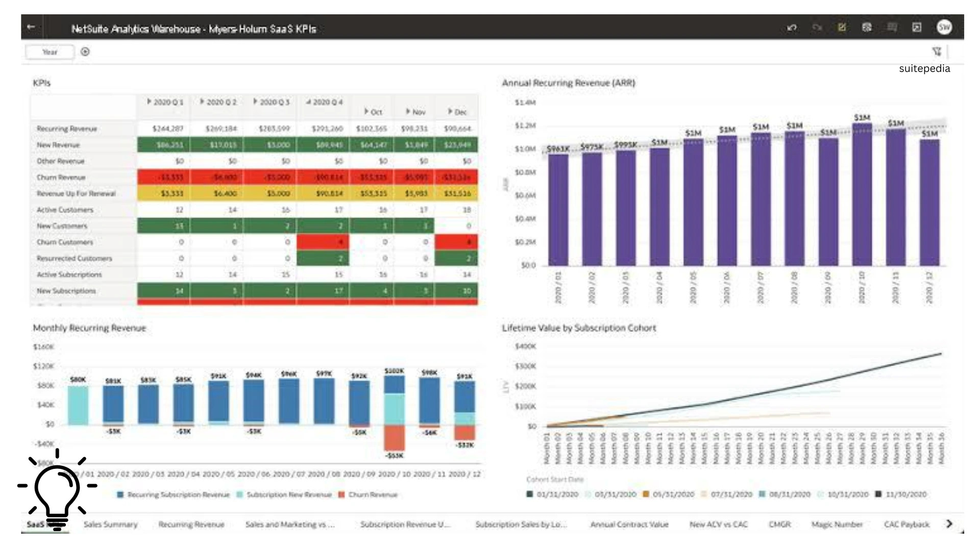
Task: Open the Sales Summary tab
Action: pos(110,524)
